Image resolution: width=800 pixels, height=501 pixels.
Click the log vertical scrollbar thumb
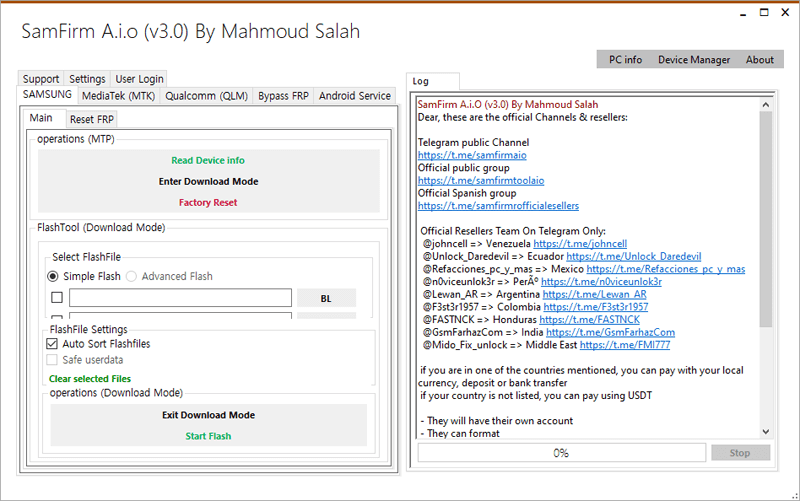[765, 219]
